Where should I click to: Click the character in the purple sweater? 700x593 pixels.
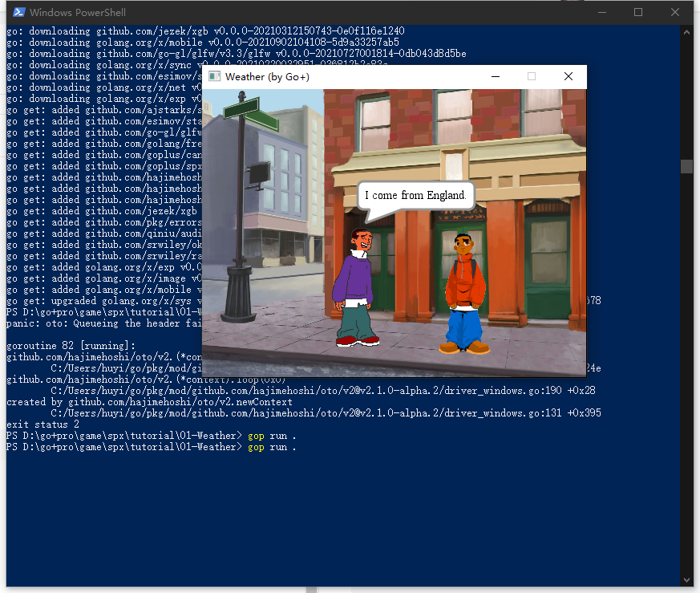[x=355, y=287]
